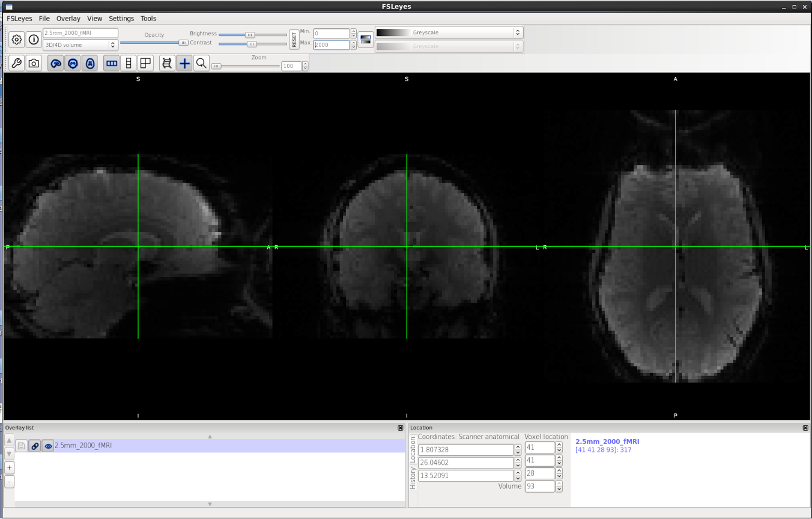Viewport: 812px width, 519px height.
Task: Move overlay up in list
Action: coord(9,440)
